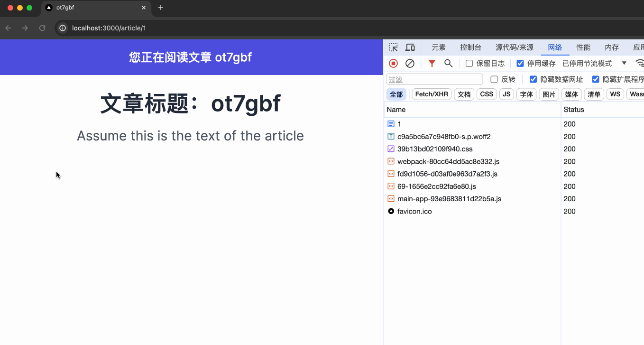Enable the 保留日志 checkbox
This screenshot has width=644, height=345.
click(469, 63)
